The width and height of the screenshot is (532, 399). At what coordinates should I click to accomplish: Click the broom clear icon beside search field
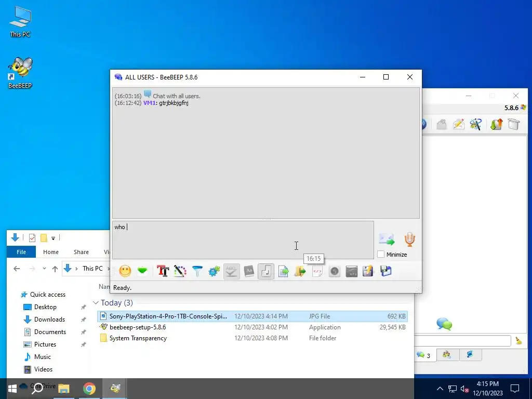tap(518, 341)
